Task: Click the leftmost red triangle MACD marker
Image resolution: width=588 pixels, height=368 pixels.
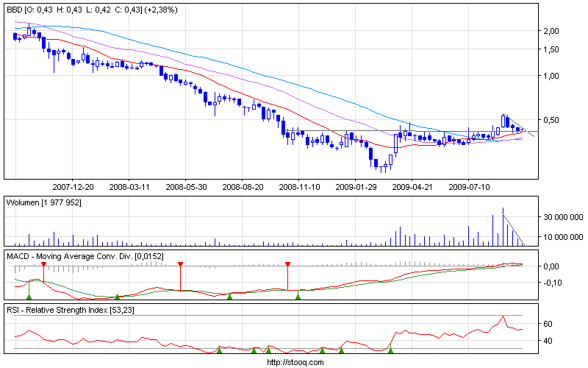Action: tap(43, 263)
